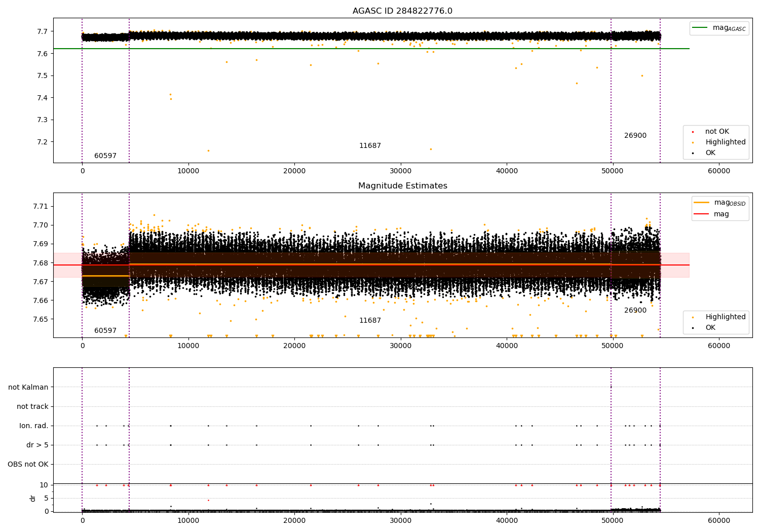Click x-axis tick 40000 under Magnitude Estimates plot
760x532 pixels.
click(507, 346)
